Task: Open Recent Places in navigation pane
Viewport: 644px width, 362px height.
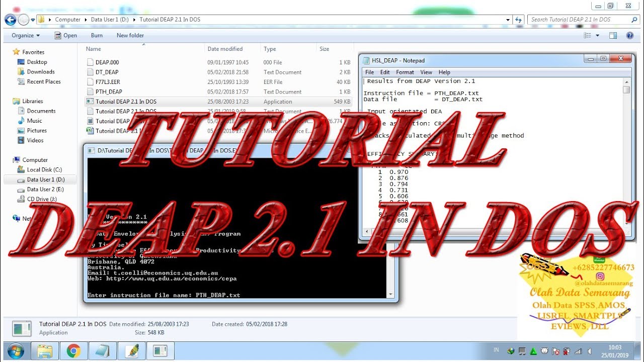Action: tap(43, 81)
